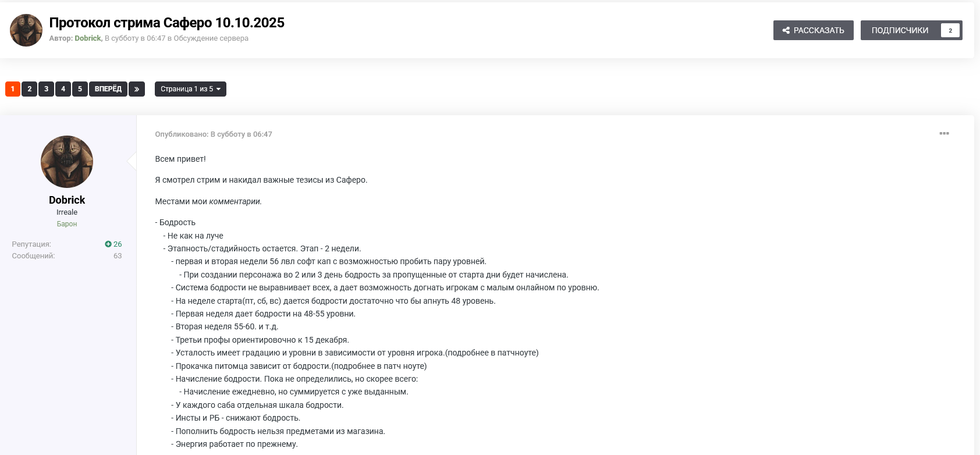Click the green reputation plus icon

[x=108, y=244]
